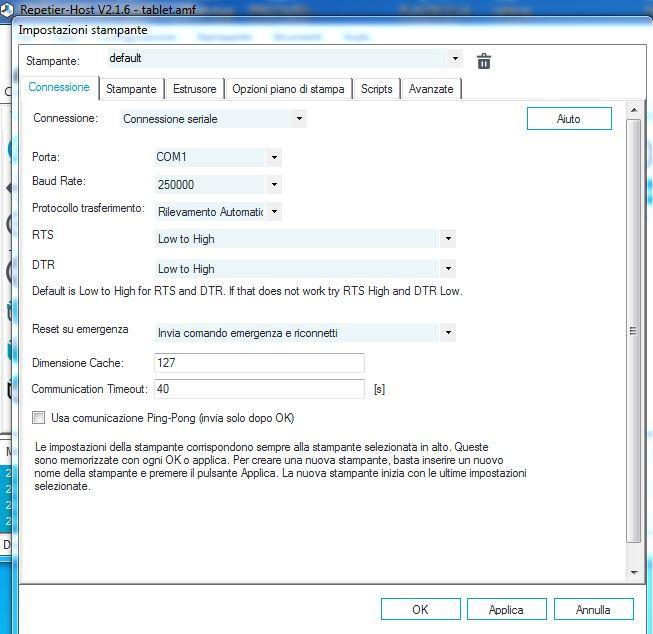The width and height of the screenshot is (653, 634).
Task: Delete printer with the trash icon
Action: (484, 61)
